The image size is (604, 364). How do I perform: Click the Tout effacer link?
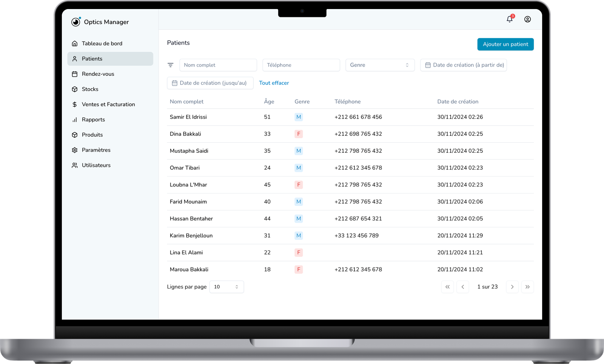click(x=274, y=83)
